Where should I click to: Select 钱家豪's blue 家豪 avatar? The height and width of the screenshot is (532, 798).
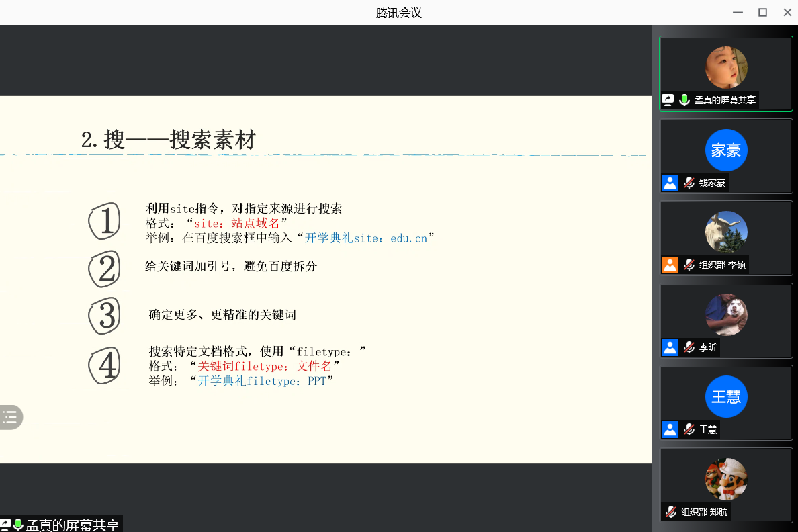(726, 150)
